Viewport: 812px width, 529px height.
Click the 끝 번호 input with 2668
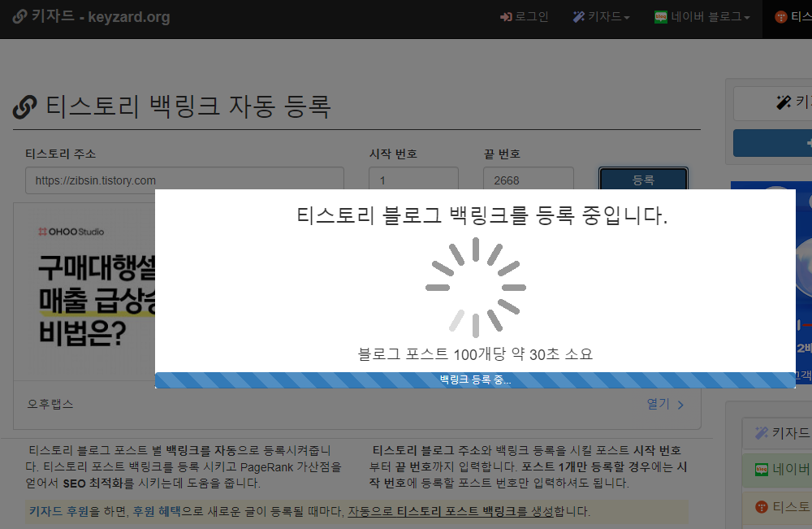[529, 180]
